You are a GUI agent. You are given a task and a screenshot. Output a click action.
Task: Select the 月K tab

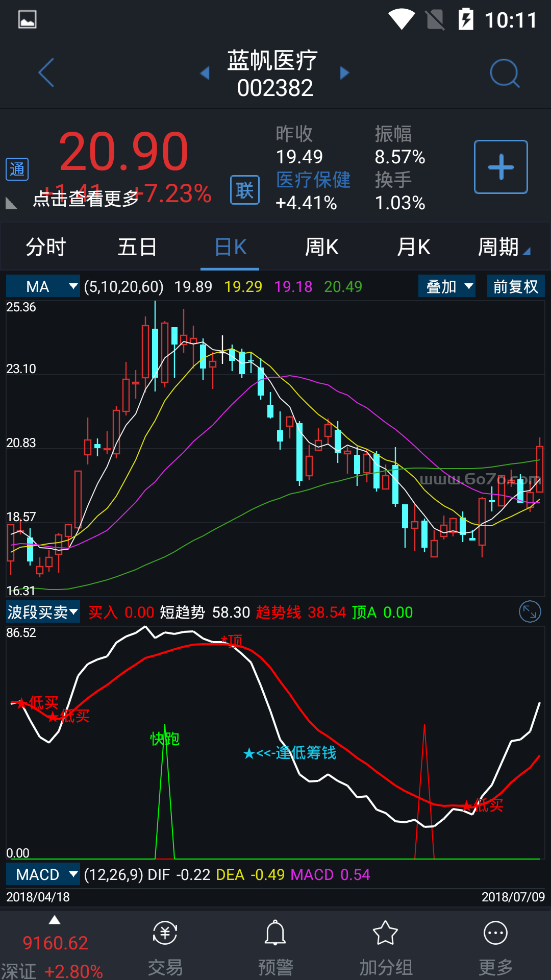pos(413,247)
